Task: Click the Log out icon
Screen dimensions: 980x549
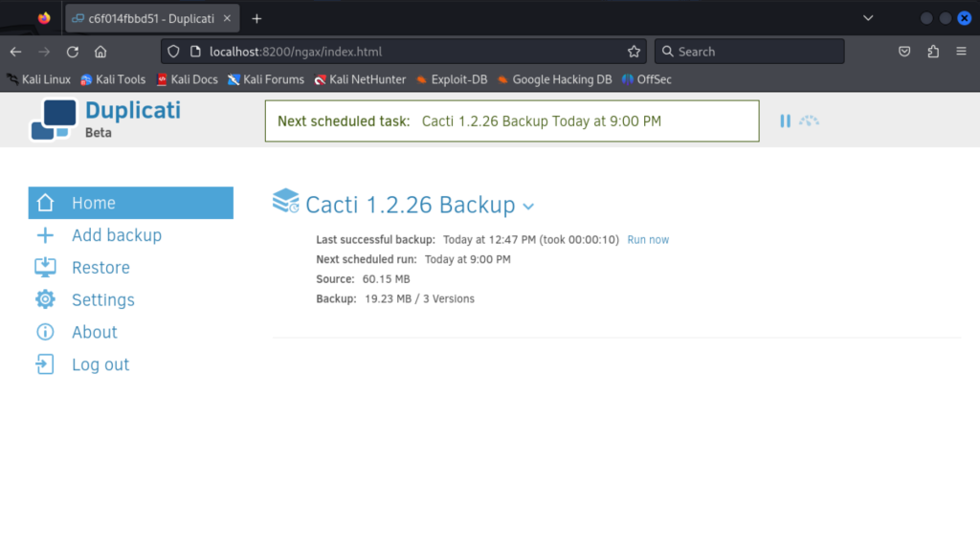Action: pos(45,364)
